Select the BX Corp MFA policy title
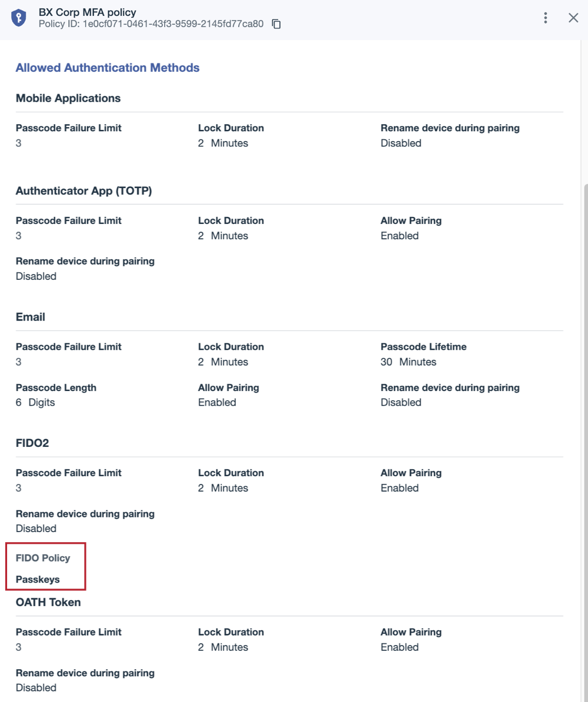Viewport: 588px width, 702px height. coord(88,12)
